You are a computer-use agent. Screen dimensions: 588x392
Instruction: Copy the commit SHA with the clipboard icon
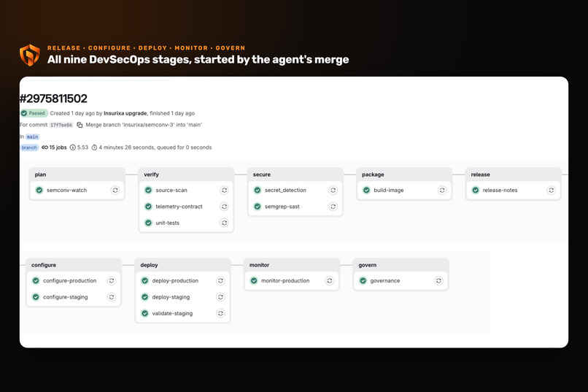point(80,125)
